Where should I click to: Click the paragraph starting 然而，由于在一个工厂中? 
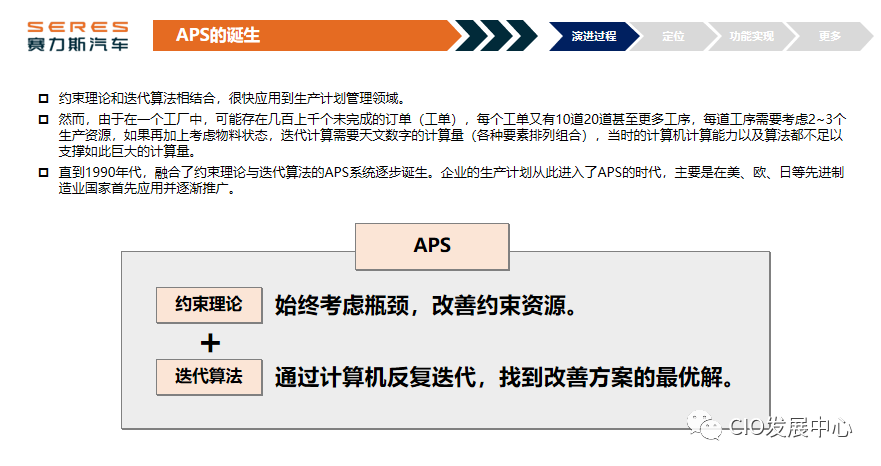(x=452, y=135)
